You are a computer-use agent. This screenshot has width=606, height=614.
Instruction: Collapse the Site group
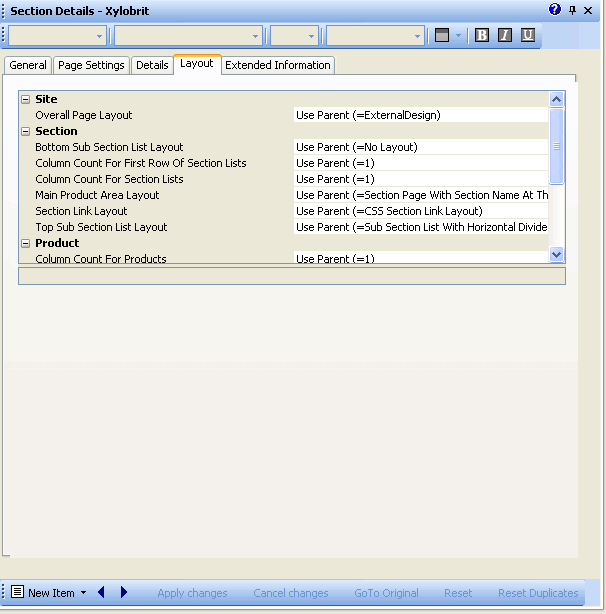26,100
